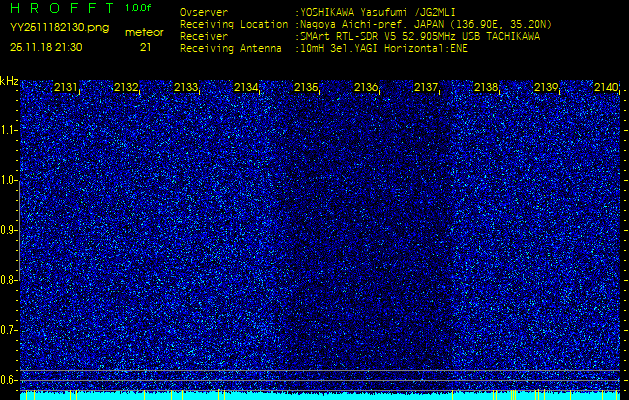
Task: Click the meteor count label
Action: tap(144, 33)
